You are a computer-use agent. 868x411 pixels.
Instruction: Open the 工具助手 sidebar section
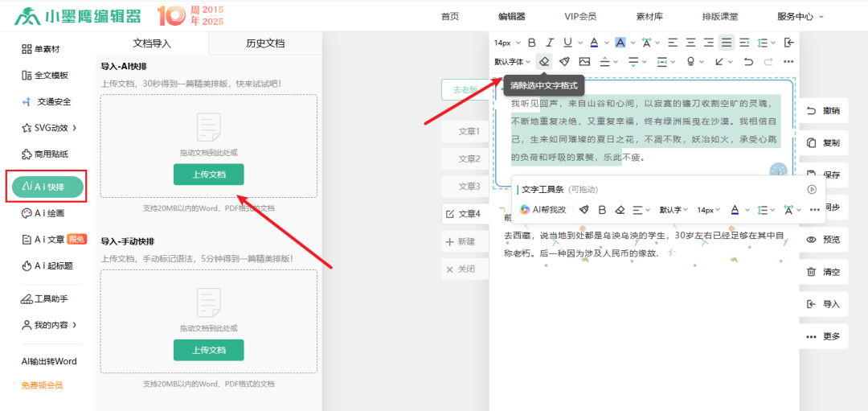[44, 299]
